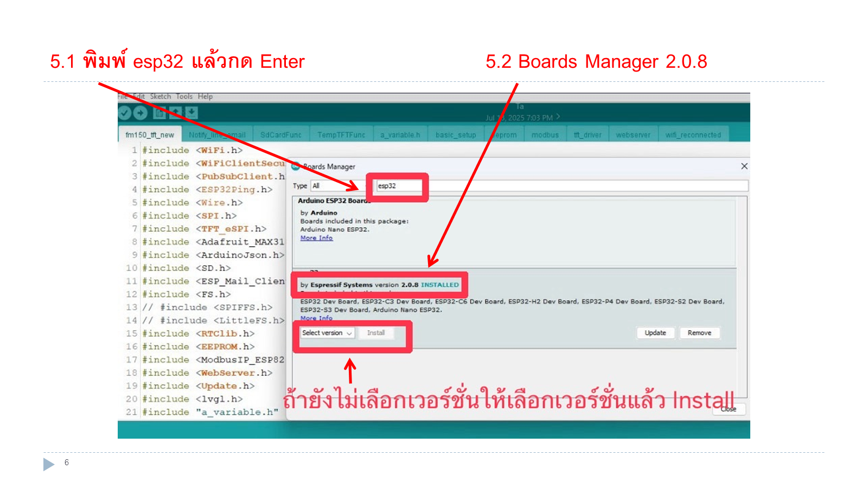The image size is (868, 488).
Task: Click the INSTALLED status label
Action: coord(440,285)
